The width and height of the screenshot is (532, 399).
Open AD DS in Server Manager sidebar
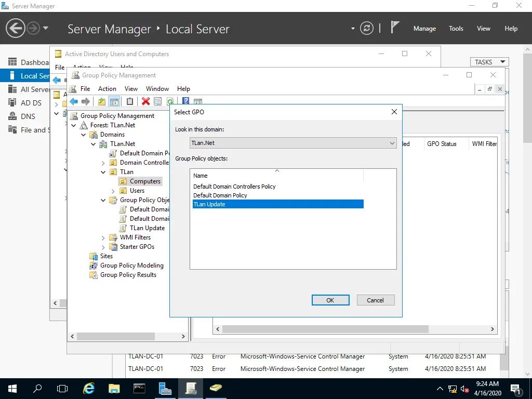25,103
